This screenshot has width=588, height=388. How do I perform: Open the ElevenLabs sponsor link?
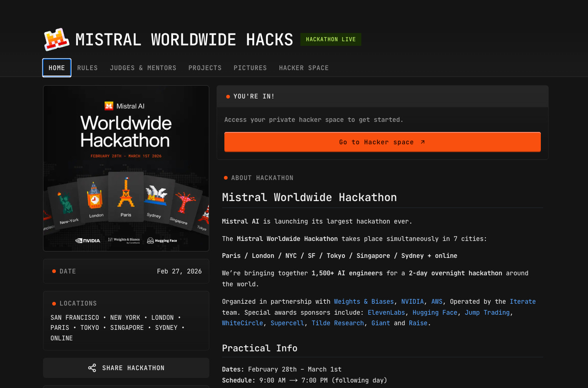click(387, 312)
